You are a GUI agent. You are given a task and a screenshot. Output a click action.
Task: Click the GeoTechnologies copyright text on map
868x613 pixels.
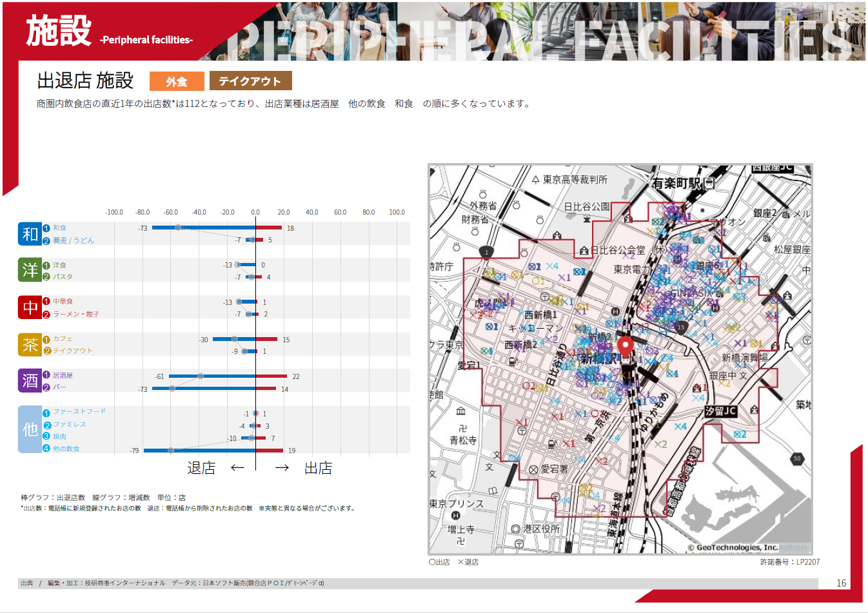click(x=732, y=548)
